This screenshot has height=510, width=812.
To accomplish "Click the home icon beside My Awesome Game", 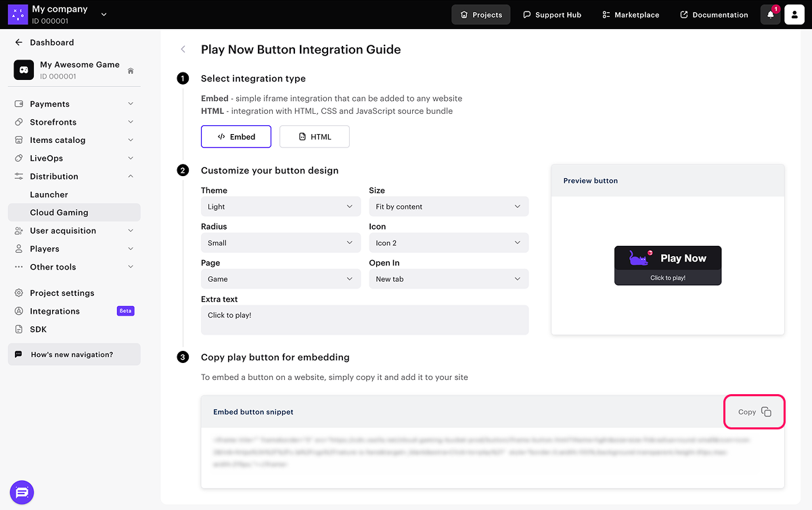I will click(131, 71).
